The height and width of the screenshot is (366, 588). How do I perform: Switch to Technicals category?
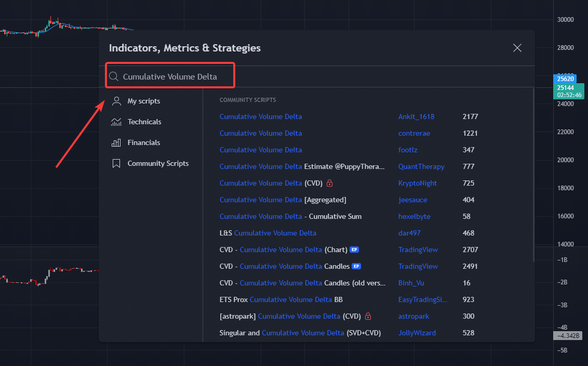point(144,122)
